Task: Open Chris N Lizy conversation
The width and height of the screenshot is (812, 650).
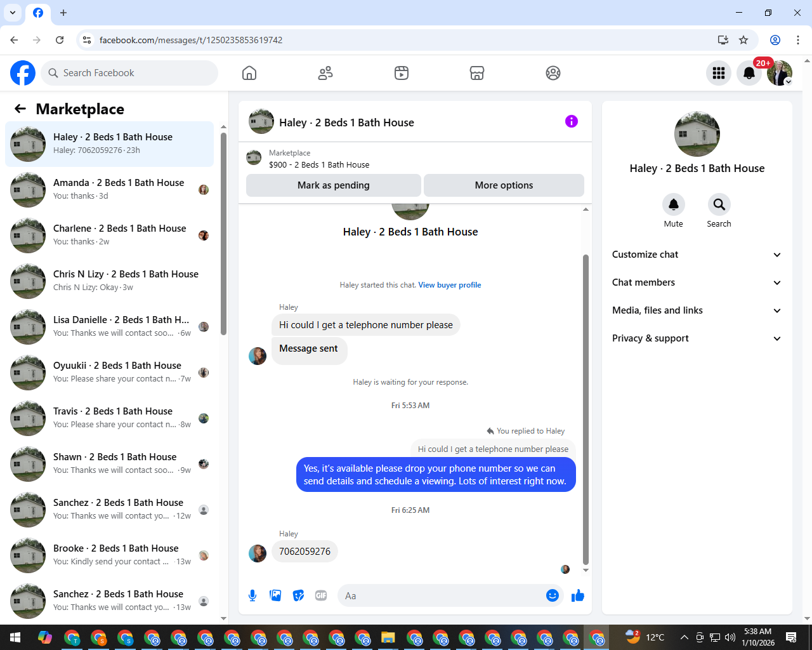Action: point(109,281)
